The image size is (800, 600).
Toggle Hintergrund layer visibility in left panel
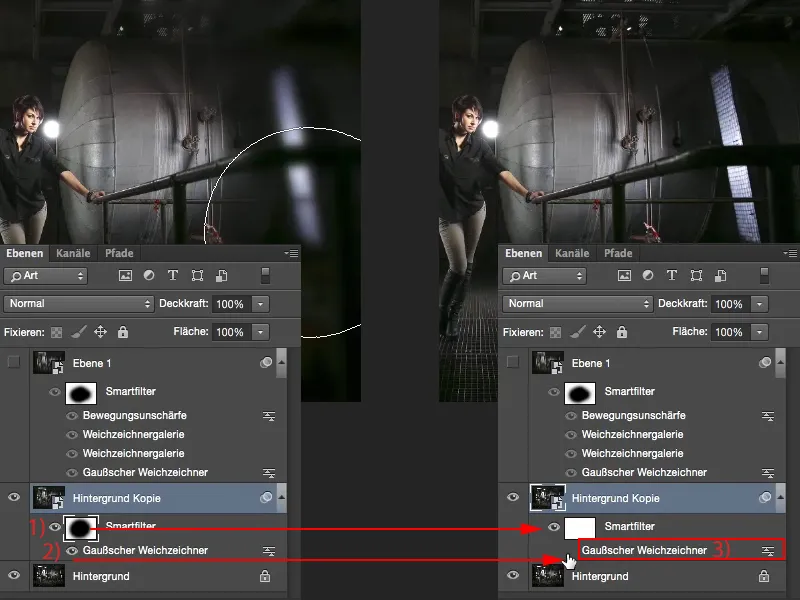point(14,575)
